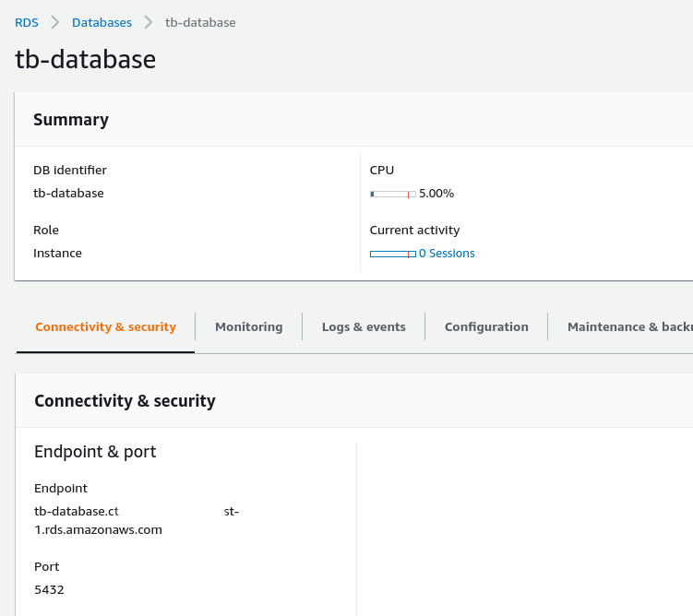The width and height of the screenshot is (693, 616).
Task: Click the 5.00% CPU percentage value
Action: (x=436, y=194)
